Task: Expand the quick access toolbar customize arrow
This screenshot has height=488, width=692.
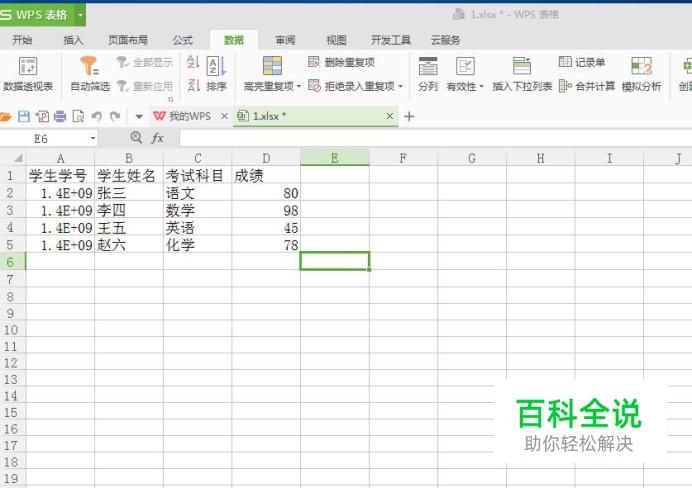Action: tap(139, 117)
